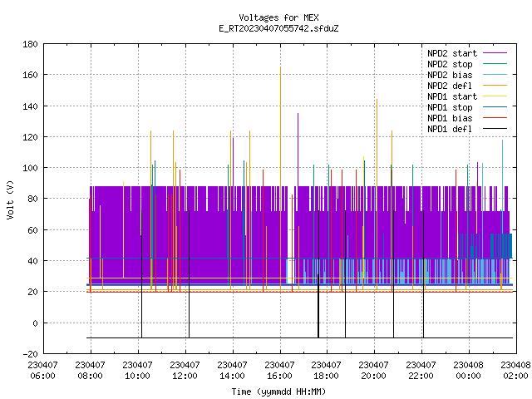
Task: Click the "NPD2 defl" legend label
Action: pyautogui.click(x=450, y=86)
